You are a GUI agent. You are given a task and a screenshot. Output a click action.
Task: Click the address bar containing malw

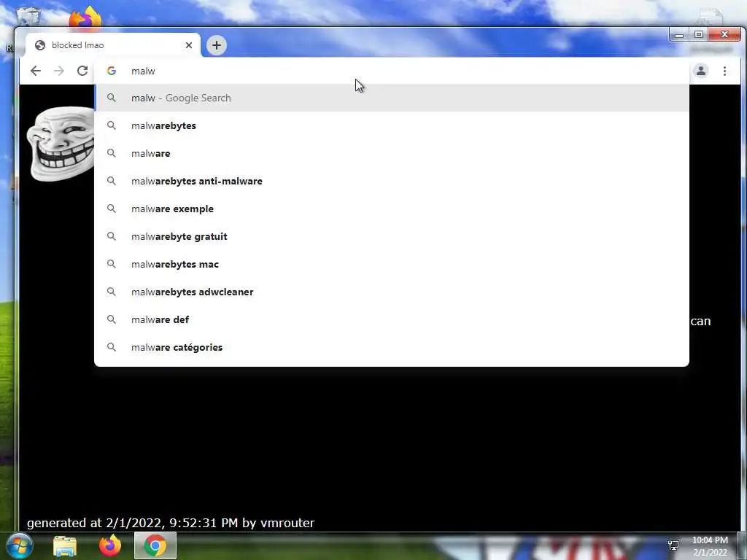pyautogui.click(x=392, y=71)
